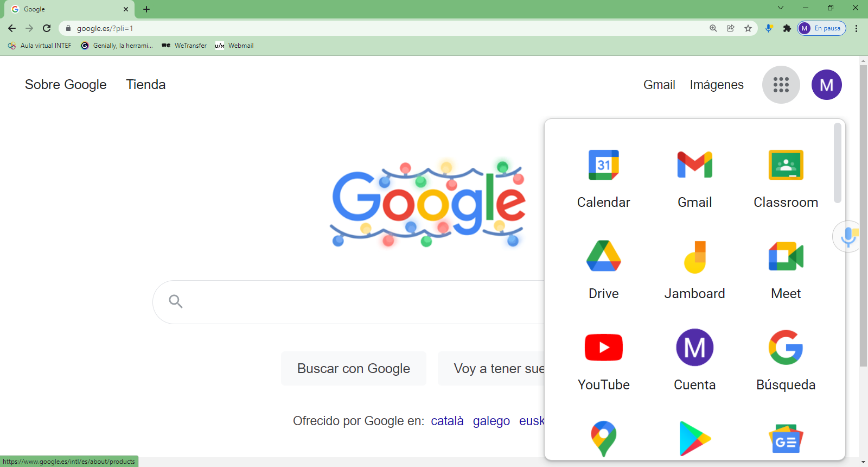Click the apps panel scrollbar thumb
Screen dimensions: 868x467
[x=838, y=163]
